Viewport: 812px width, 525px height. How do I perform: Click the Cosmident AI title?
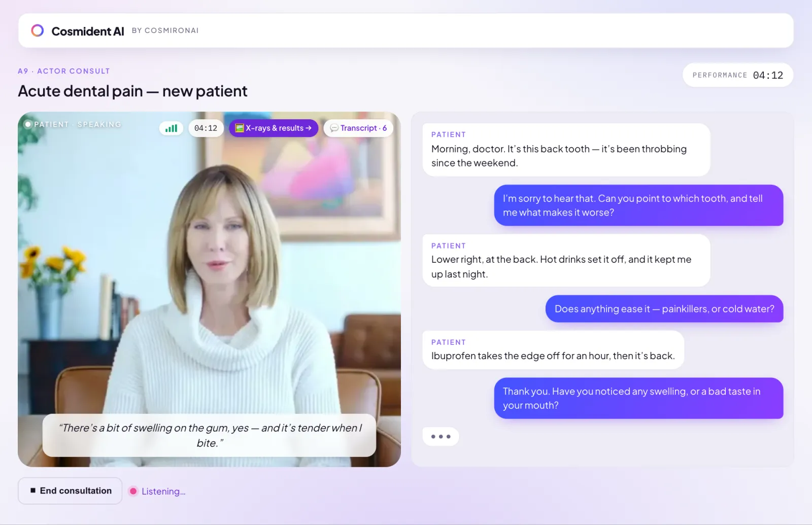pos(88,31)
